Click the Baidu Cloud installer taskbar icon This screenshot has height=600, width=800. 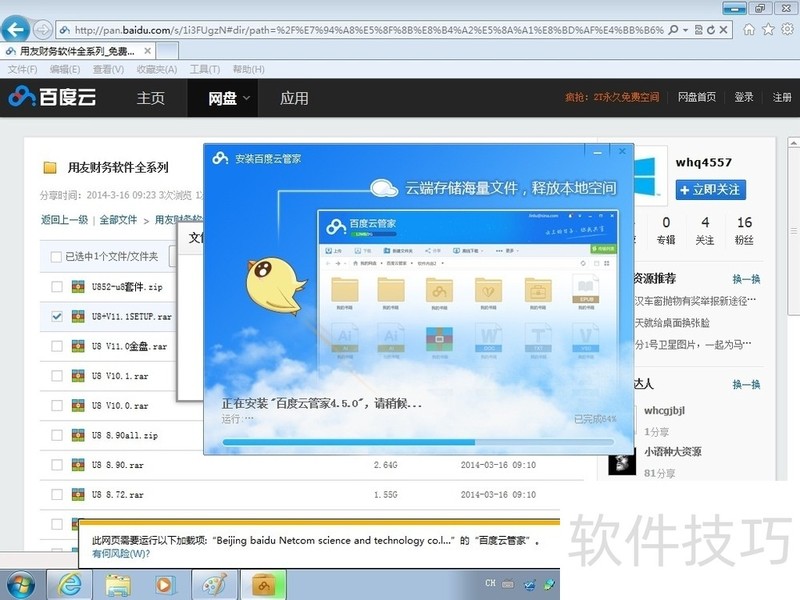264,584
